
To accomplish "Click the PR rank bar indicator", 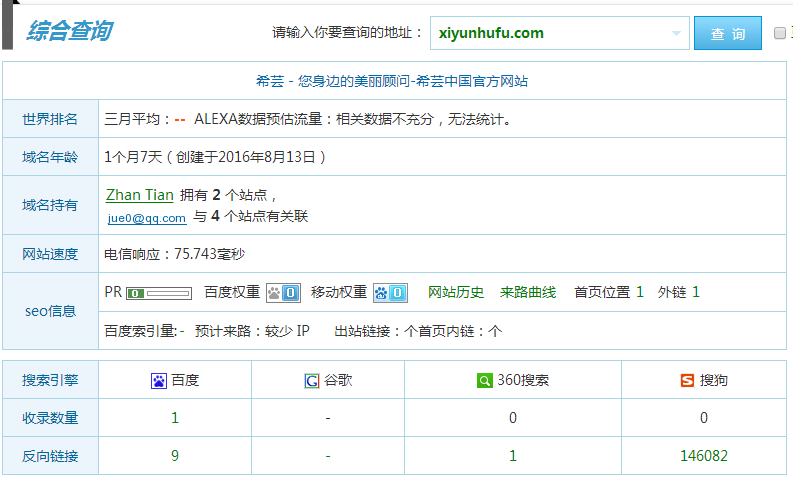I will click(x=159, y=293).
